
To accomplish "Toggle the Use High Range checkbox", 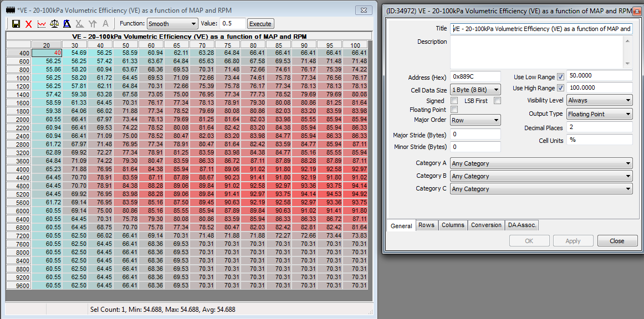I will click(x=561, y=88).
